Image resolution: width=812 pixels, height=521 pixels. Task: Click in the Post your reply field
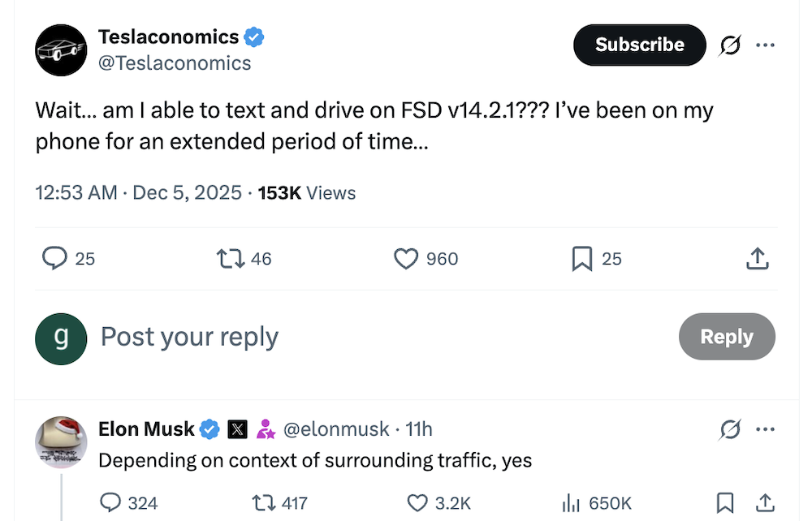tap(365, 337)
